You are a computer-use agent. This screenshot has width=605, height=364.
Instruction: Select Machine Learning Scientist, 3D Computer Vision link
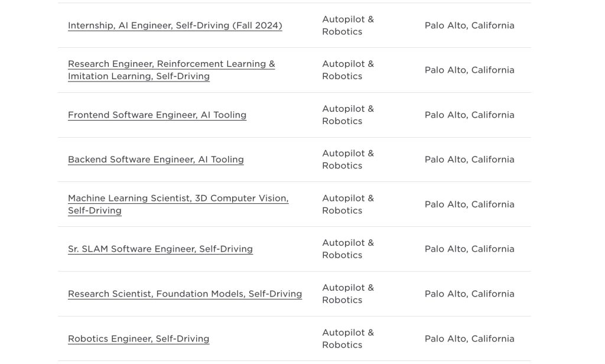pos(178,199)
